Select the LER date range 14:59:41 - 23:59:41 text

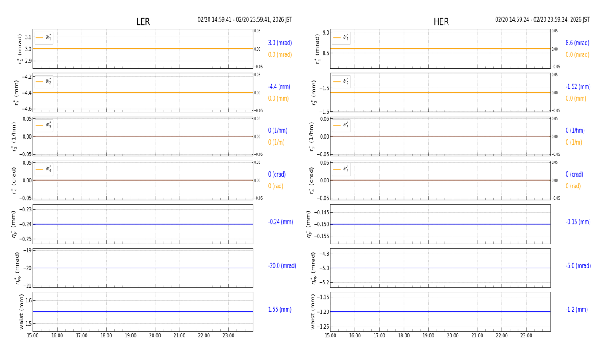(x=245, y=20)
